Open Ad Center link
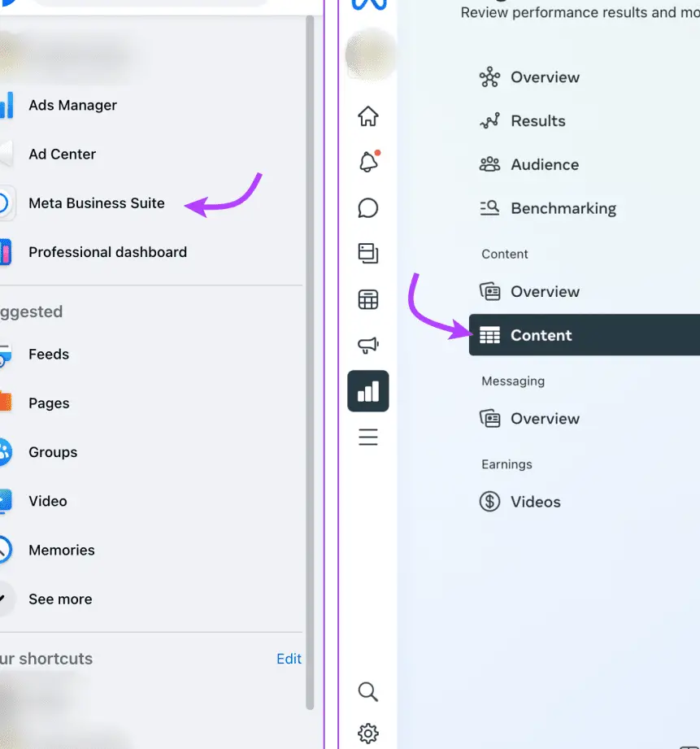Image resolution: width=700 pixels, height=749 pixels. (62, 154)
